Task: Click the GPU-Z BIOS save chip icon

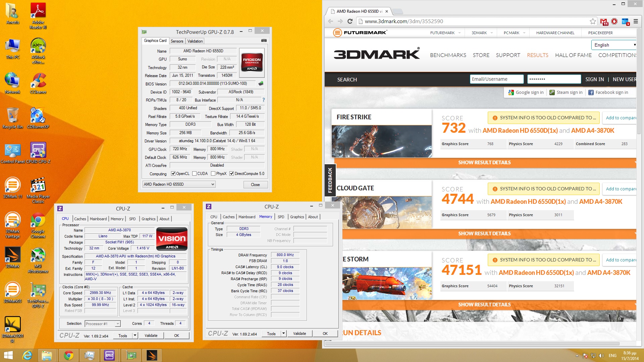Action: (261, 83)
